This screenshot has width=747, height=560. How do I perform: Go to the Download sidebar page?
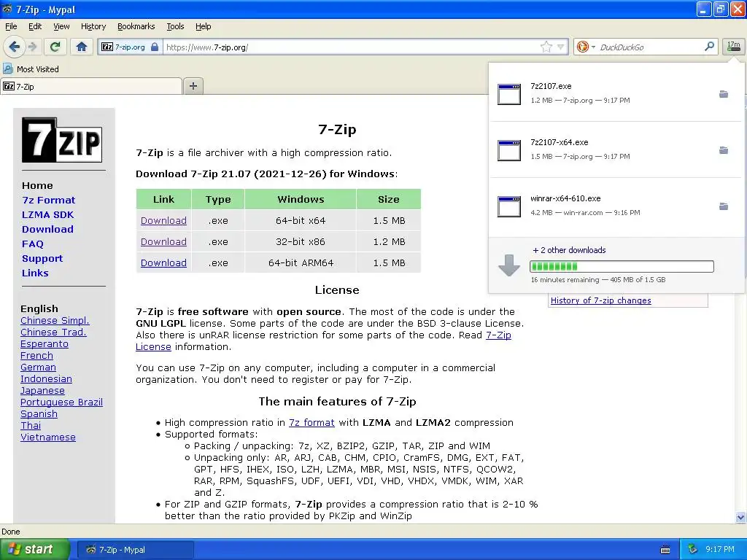(x=47, y=229)
